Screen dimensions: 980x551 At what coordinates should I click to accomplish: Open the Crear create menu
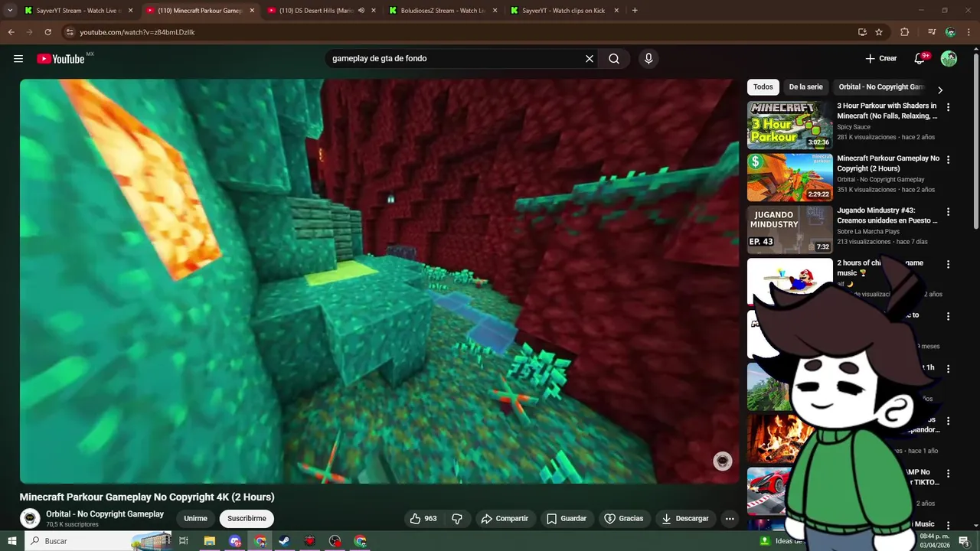881,59
